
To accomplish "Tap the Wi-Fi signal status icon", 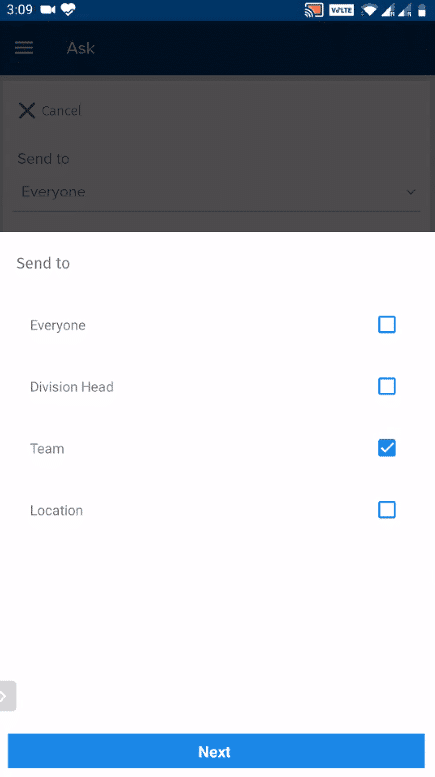I will (369, 10).
